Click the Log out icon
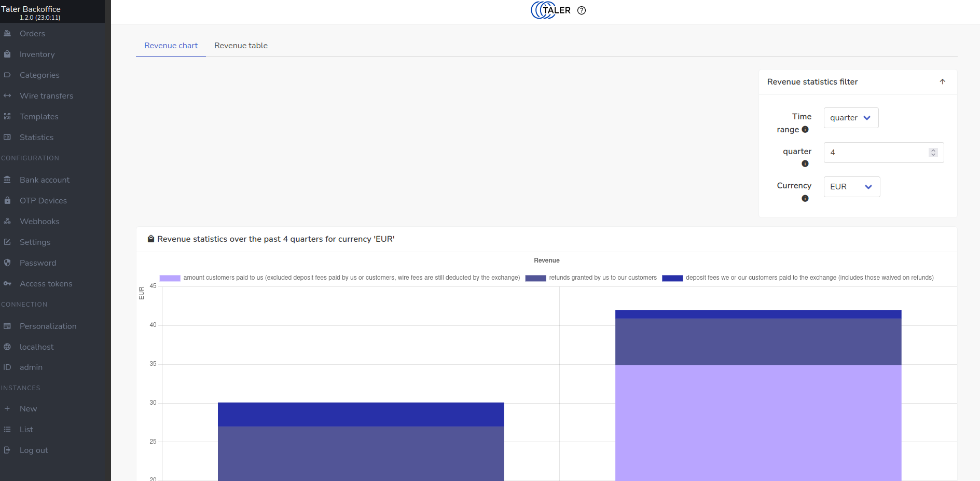 7,450
